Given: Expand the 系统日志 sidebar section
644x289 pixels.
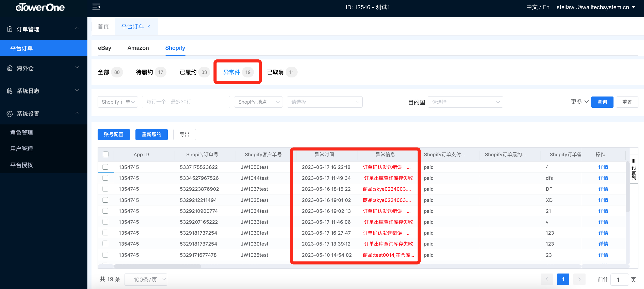Looking at the screenshot, I should (77, 90).
